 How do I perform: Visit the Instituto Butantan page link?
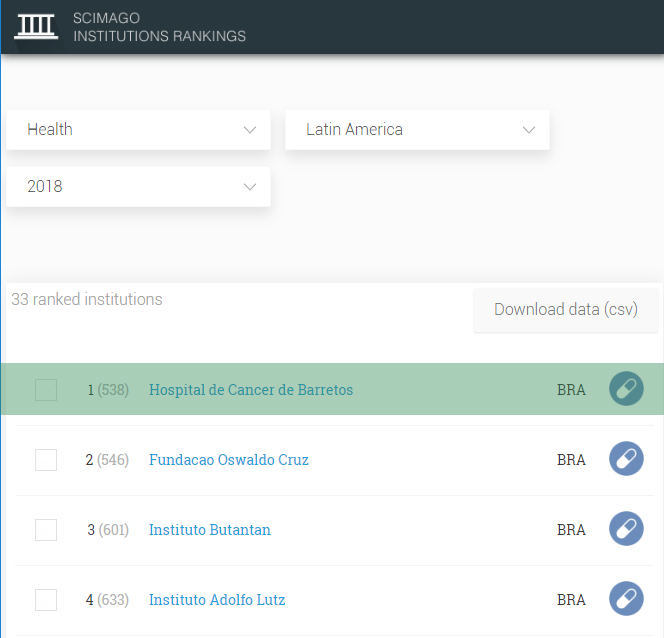tap(209, 530)
